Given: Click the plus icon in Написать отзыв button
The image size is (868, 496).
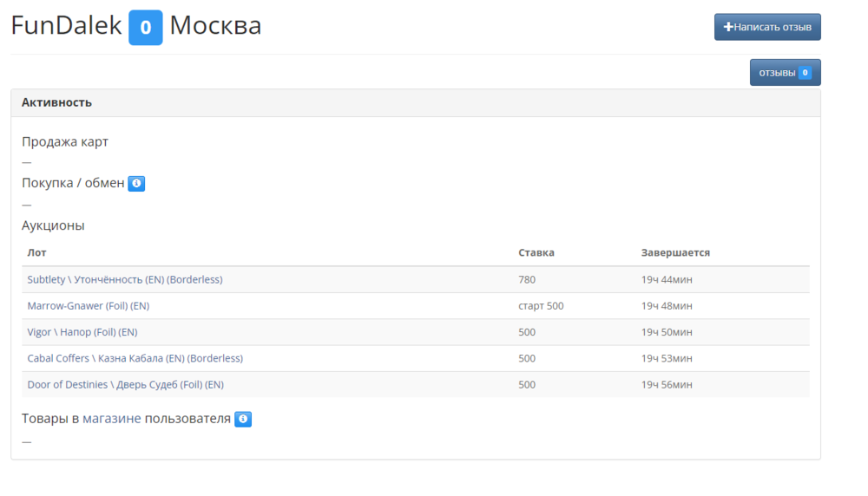Looking at the screenshot, I should tap(728, 28).
